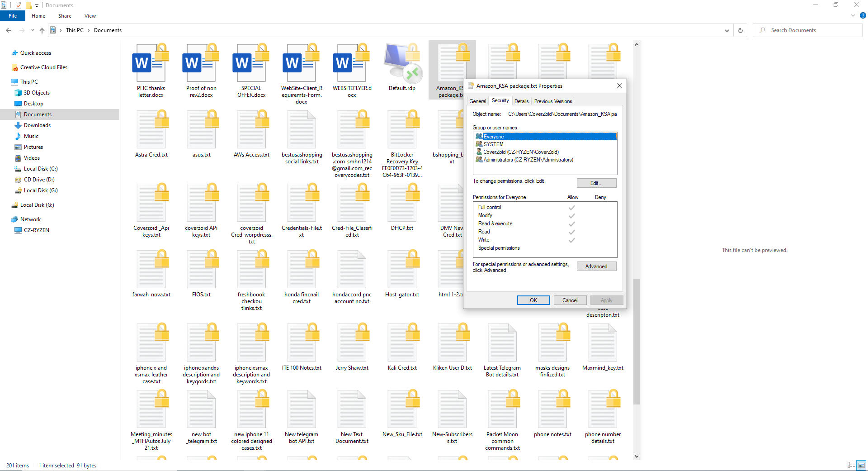868x471 pixels.
Task: Select Everyone in group list
Action: 545,137
